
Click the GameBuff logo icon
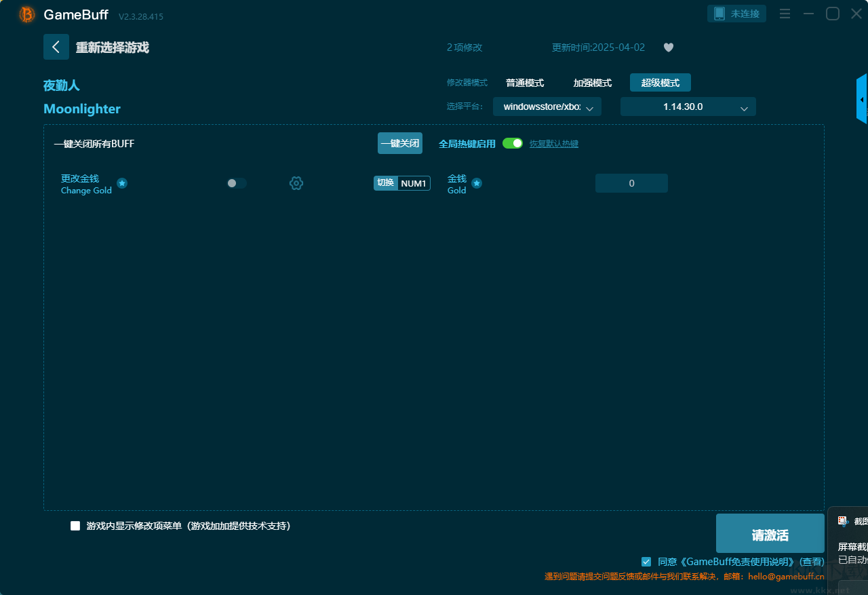coord(27,14)
